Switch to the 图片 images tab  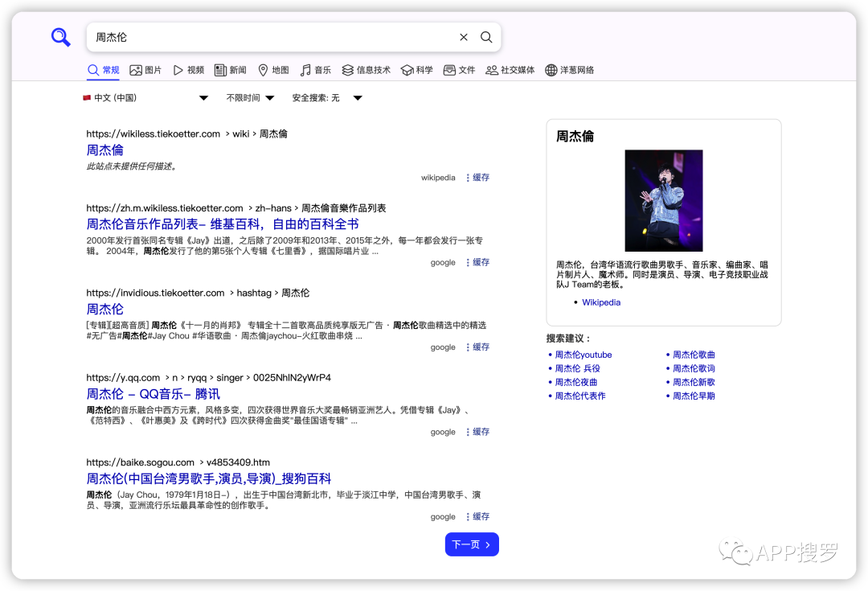click(x=145, y=70)
